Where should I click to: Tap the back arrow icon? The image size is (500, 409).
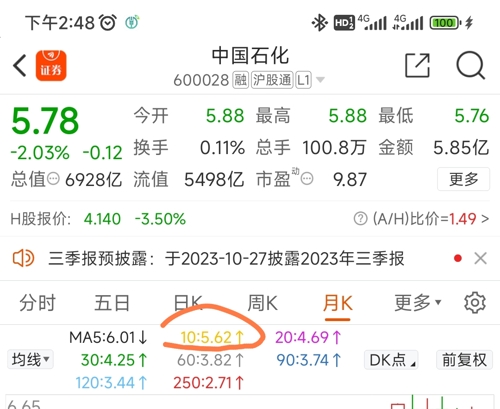pos(20,66)
